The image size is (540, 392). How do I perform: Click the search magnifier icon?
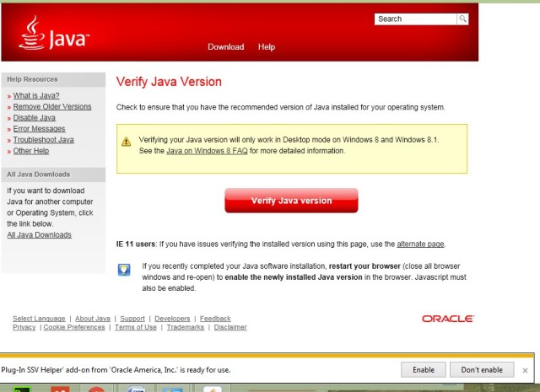point(462,19)
